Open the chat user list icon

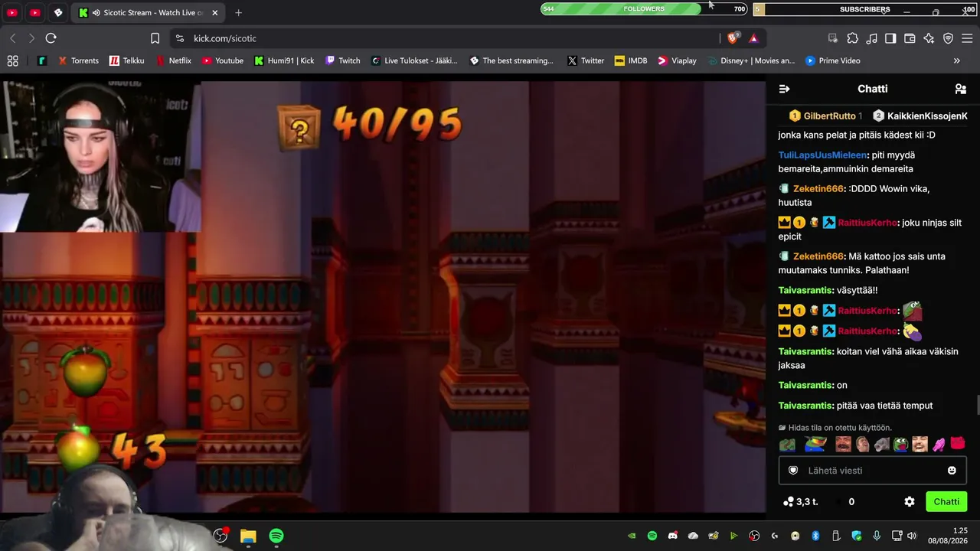[x=961, y=89]
